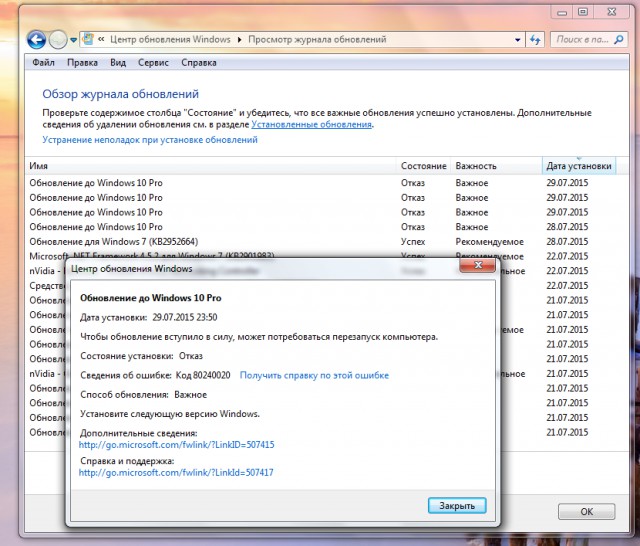Click the Успех status of KB2952664 row
Viewport: 640px width, 546px height.
pos(413,242)
